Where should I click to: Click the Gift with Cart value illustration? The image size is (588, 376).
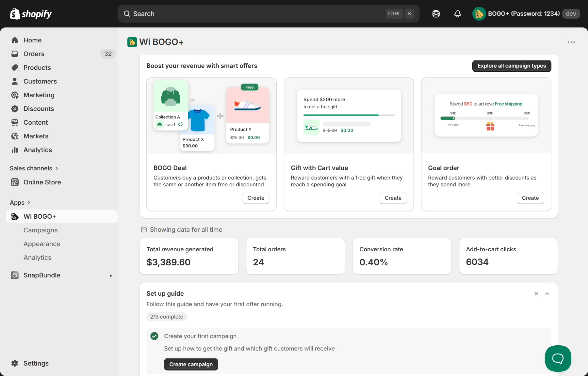click(x=349, y=116)
